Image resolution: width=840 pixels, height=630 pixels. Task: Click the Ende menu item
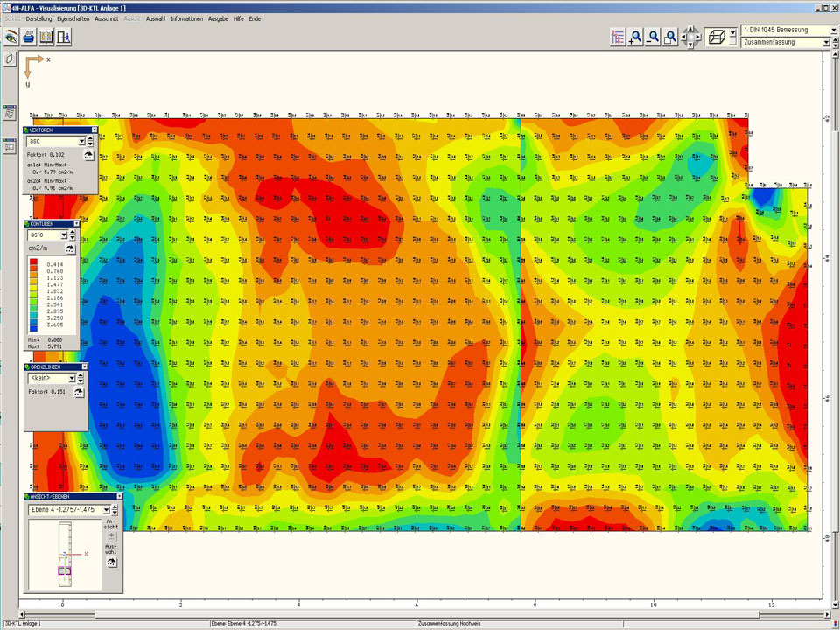255,18
